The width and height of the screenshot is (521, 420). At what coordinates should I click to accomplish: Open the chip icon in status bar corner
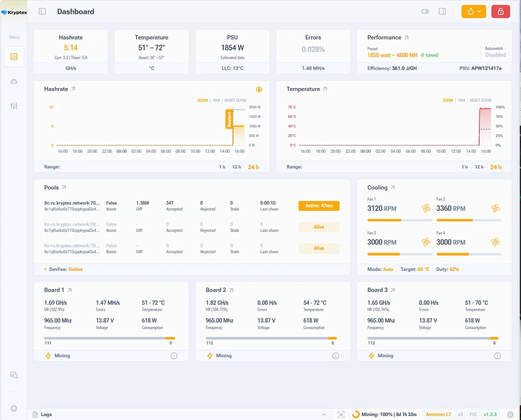(x=510, y=414)
